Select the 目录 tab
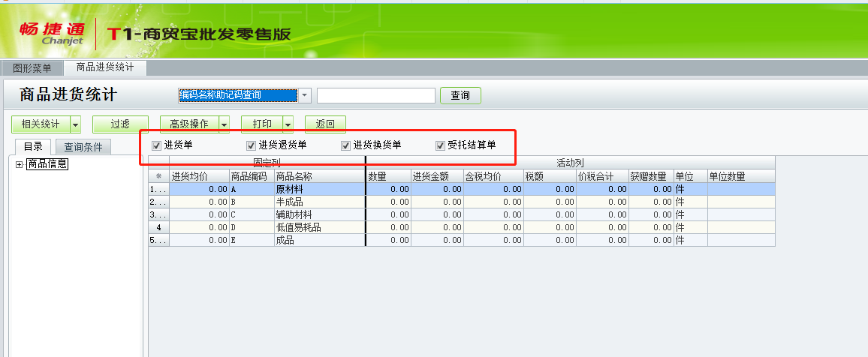This screenshot has width=868, height=357. click(33, 147)
